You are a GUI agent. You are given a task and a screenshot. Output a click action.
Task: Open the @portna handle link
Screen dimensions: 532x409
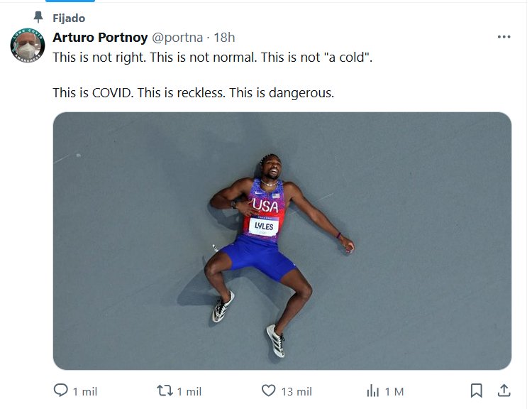tap(177, 38)
